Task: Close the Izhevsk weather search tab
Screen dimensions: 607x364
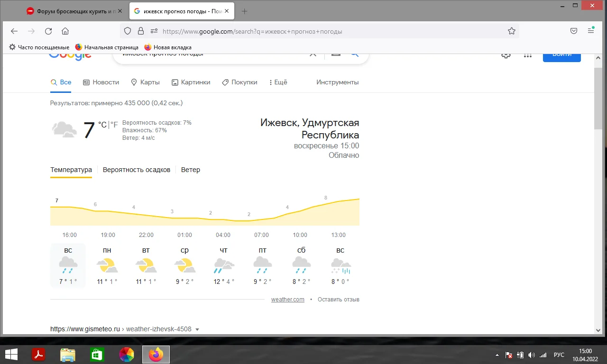Action: (226, 11)
